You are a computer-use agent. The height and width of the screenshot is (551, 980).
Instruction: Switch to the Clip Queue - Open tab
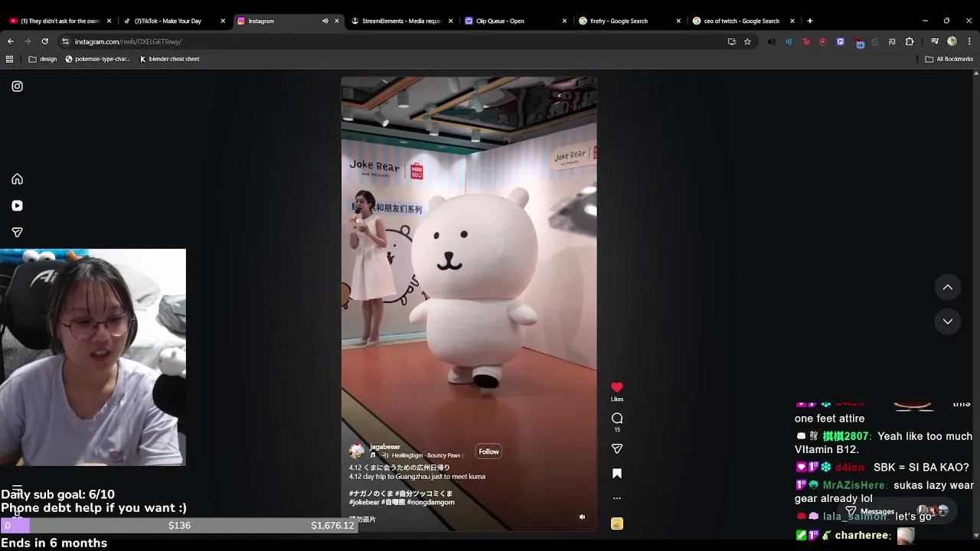click(514, 21)
